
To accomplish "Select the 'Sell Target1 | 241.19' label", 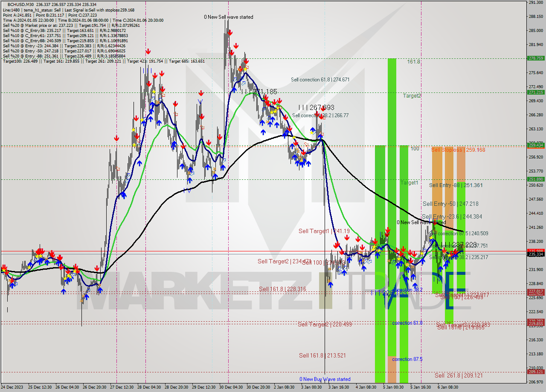I will tap(324, 231).
